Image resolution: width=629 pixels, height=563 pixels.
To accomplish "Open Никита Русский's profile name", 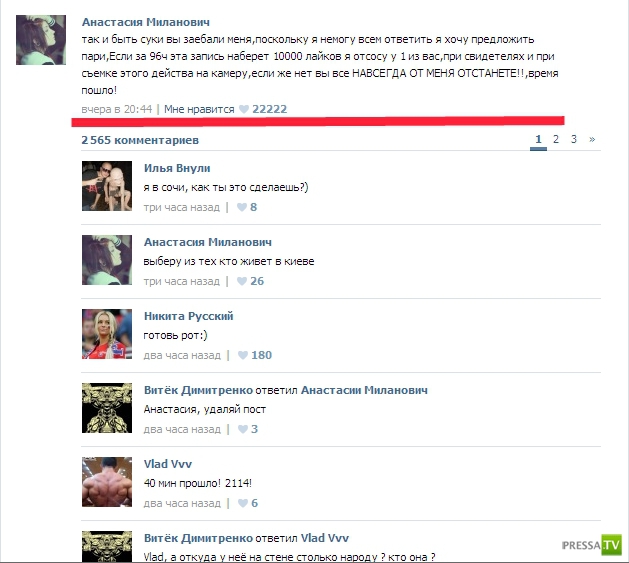I will click(x=189, y=316).
